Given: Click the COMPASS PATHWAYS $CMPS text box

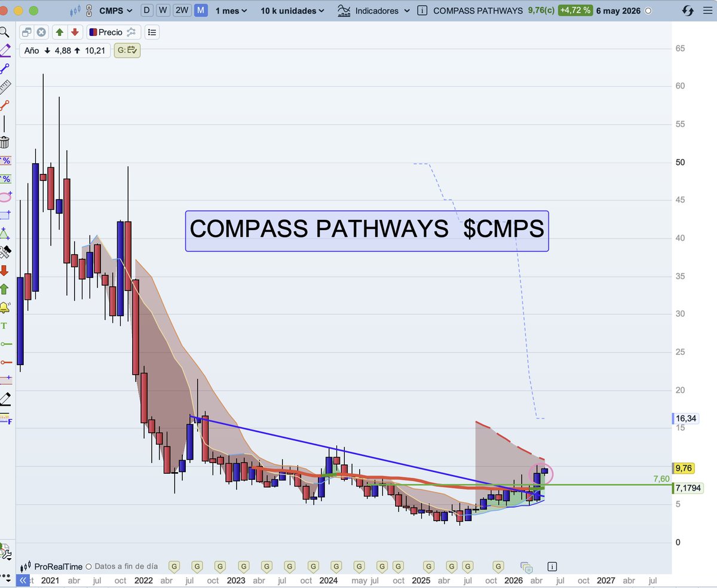Looking at the screenshot, I should 367,230.
